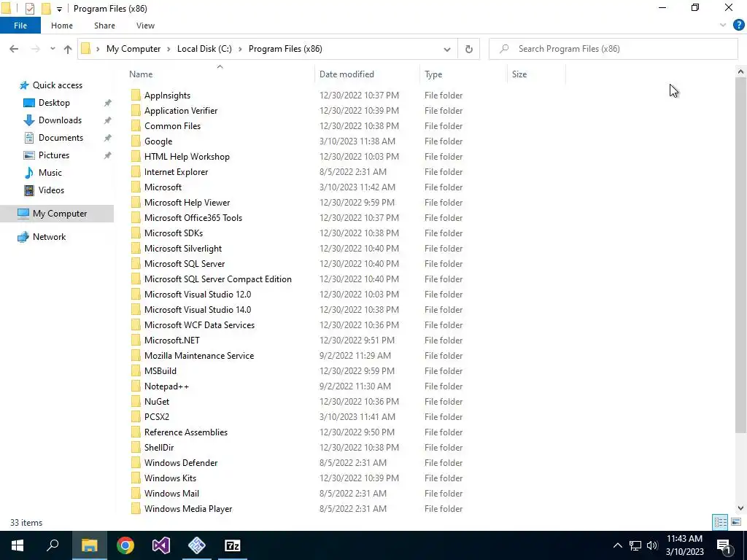
Task: Click the Up one level arrow
Action: pyautogui.click(x=68, y=49)
